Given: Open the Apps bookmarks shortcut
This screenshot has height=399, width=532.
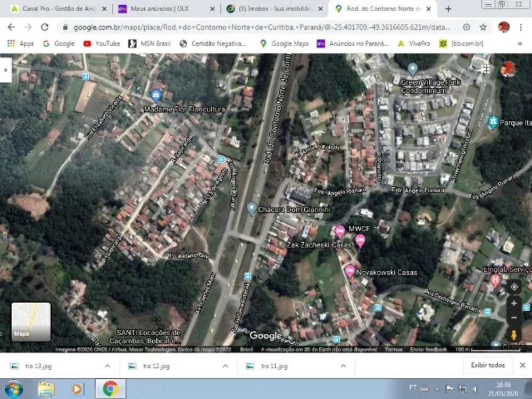Looking at the screenshot, I should (x=20, y=44).
